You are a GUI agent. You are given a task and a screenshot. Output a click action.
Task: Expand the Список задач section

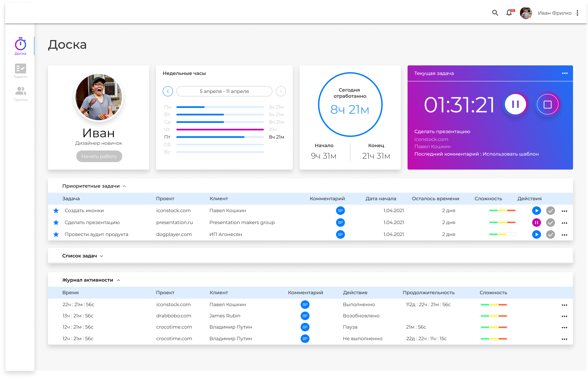tap(101, 256)
